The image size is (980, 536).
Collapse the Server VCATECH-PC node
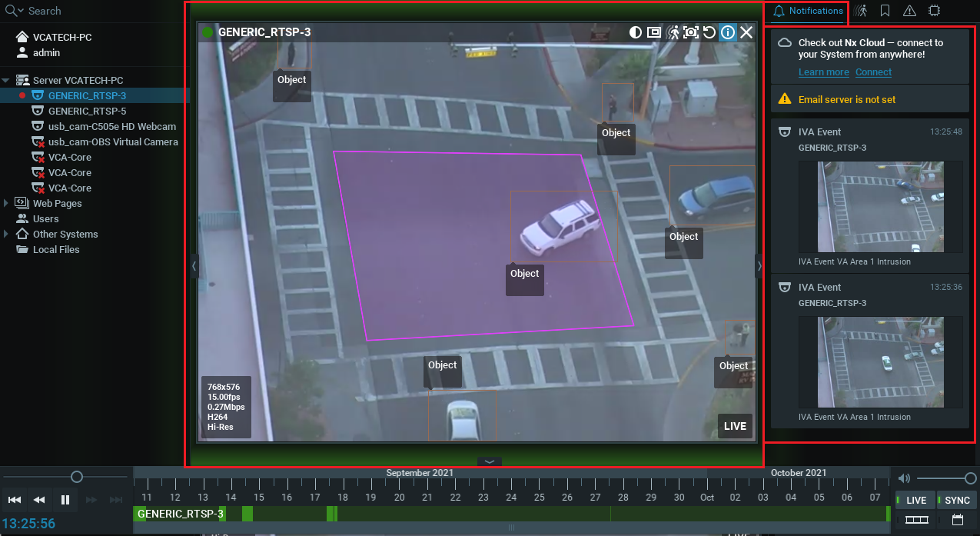tap(6, 81)
